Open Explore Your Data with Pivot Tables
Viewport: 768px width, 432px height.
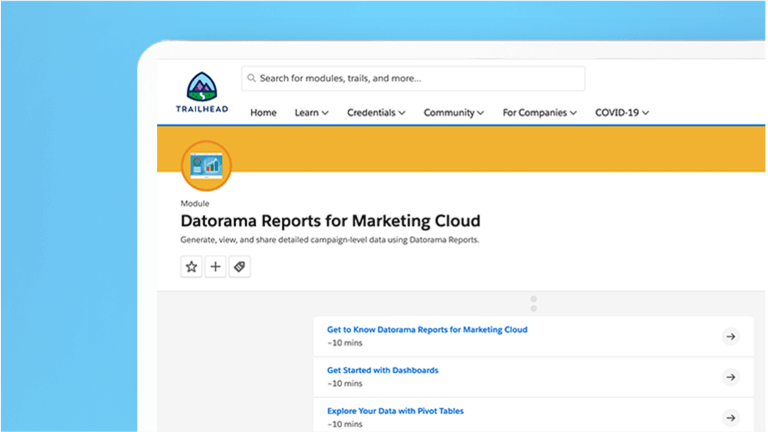(395, 411)
